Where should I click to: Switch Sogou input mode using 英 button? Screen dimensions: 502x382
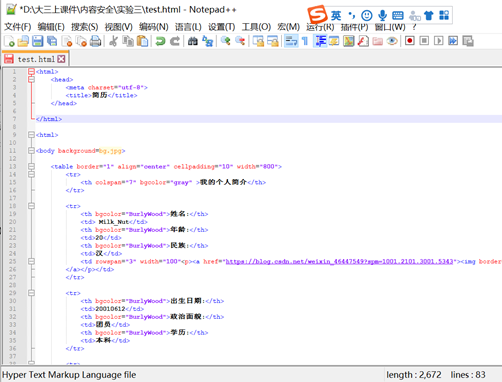[336, 15]
